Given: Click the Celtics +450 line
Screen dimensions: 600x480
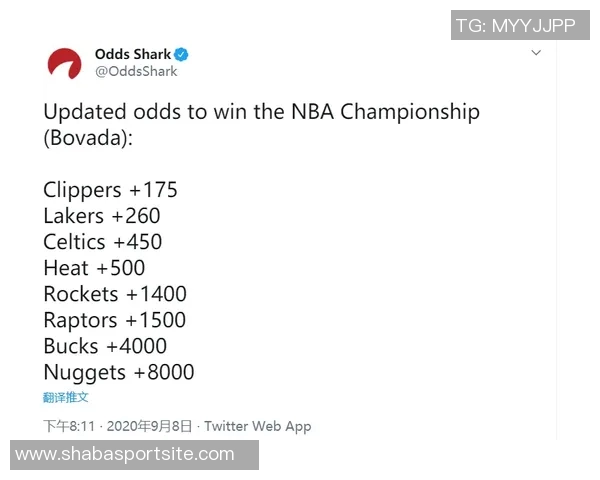Looking at the screenshot, I should [103, 242].
